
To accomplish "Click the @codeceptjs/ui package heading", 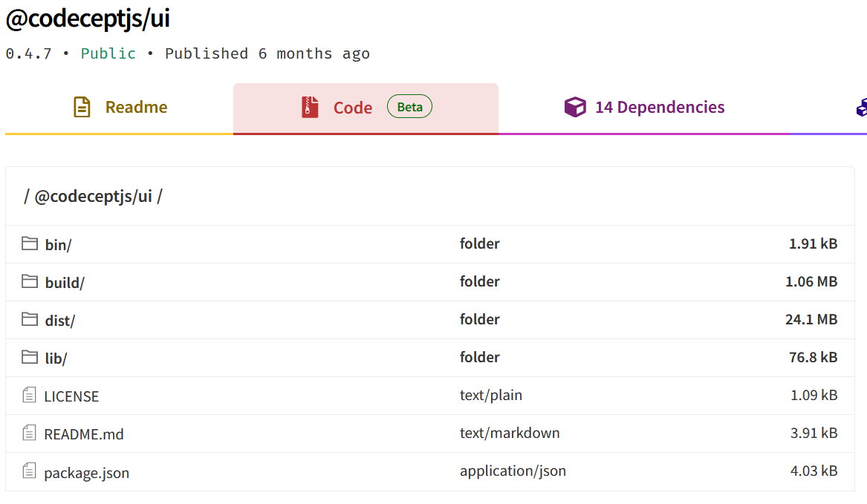I will [88, 19].
